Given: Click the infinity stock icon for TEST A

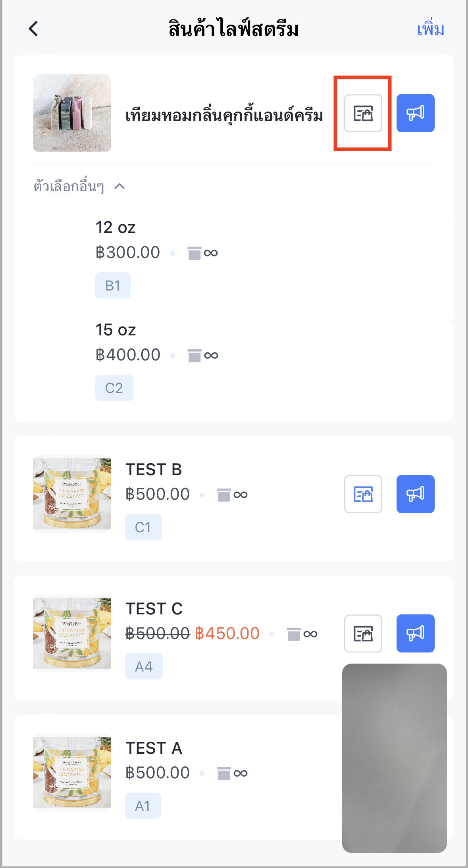Looking at the screenshot, I should [x=240, y=773].
